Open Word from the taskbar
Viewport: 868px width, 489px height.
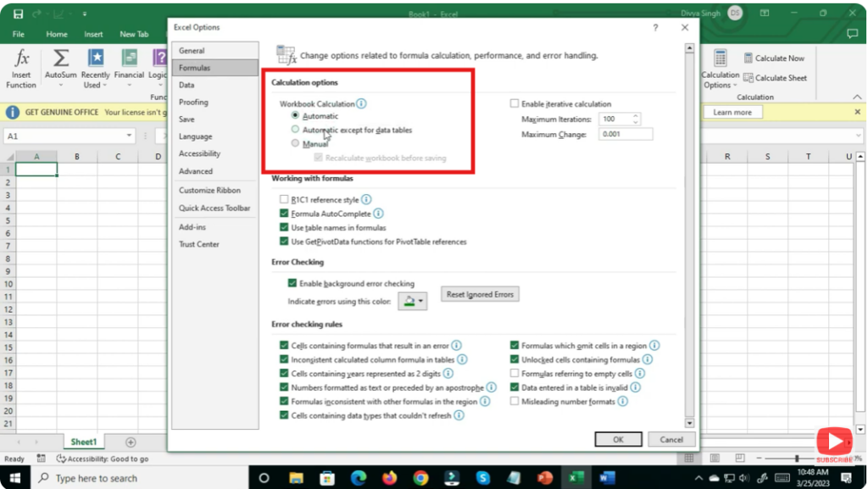[607, 477]
